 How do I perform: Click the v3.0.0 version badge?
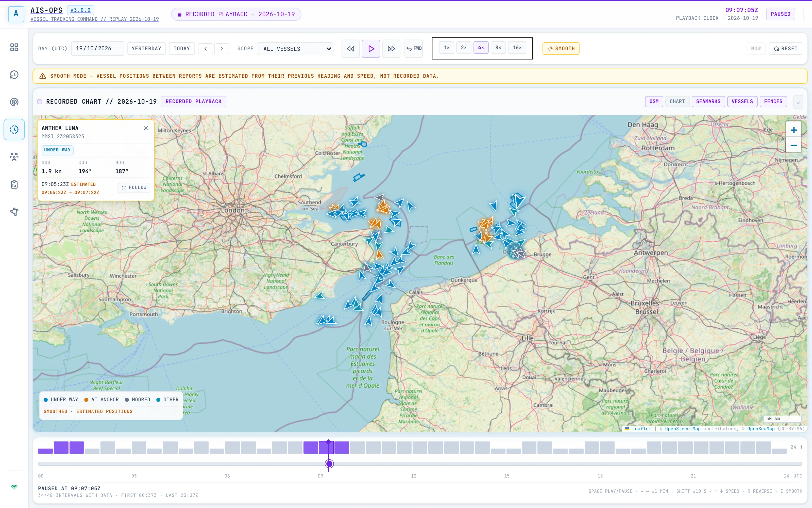pos(80,10)
